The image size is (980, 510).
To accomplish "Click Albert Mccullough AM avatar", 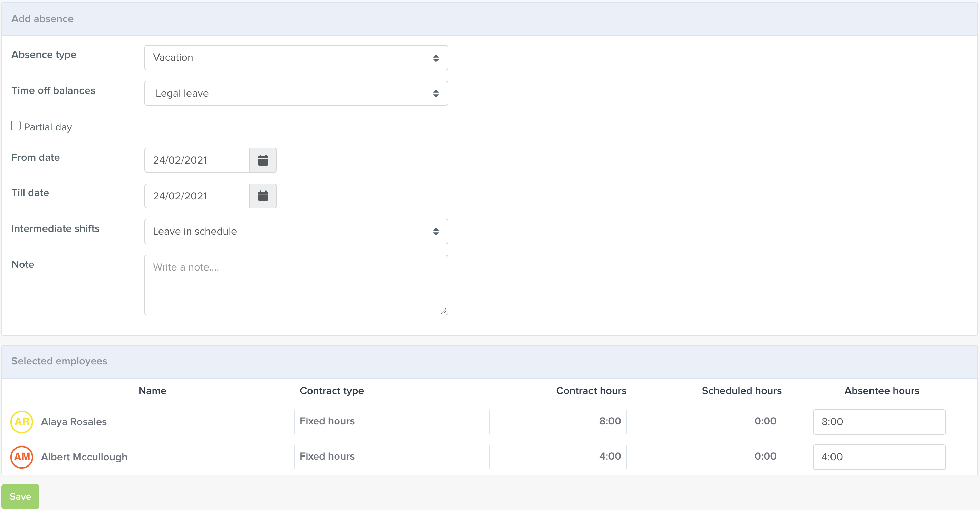I will (22, 457).
